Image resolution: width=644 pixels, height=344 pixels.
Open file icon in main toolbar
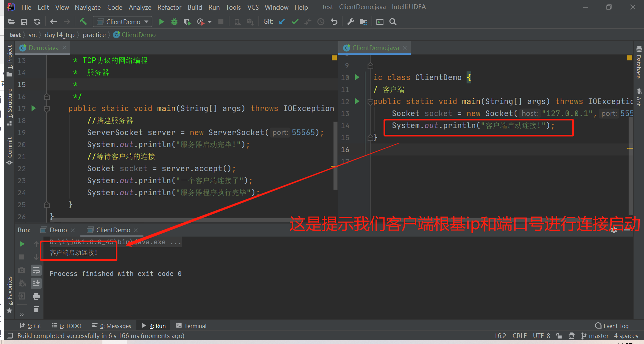[12, 22]
